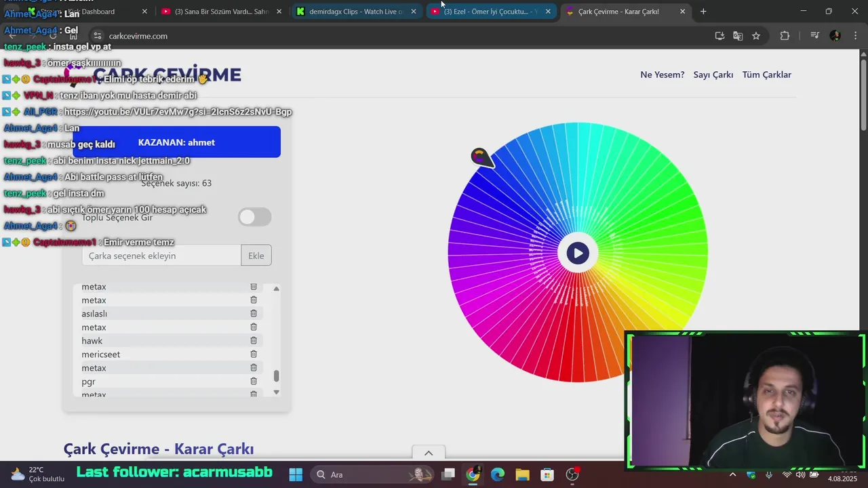The height and width of the screenshot is (488, 868).
Task: Click the Ekle button to add option
Action: [x=256, y=256]
